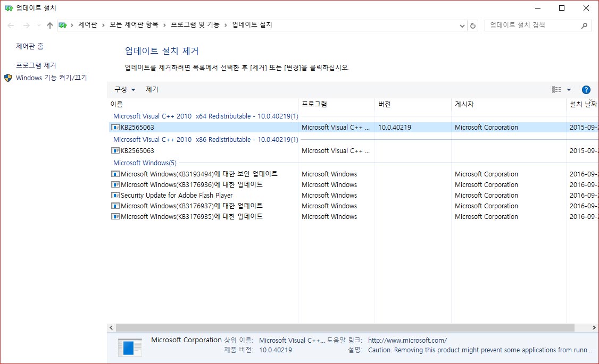Screen dimensions: 599x364
Task: Click the 업데이트 설치 breadcrumb
Action: tap(252, 25)
